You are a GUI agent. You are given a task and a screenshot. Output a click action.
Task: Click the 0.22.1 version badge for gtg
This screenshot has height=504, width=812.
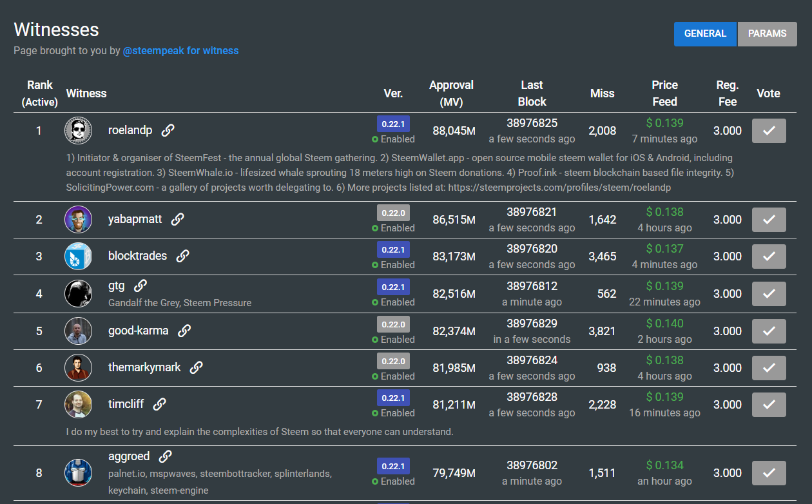[393, 287]
